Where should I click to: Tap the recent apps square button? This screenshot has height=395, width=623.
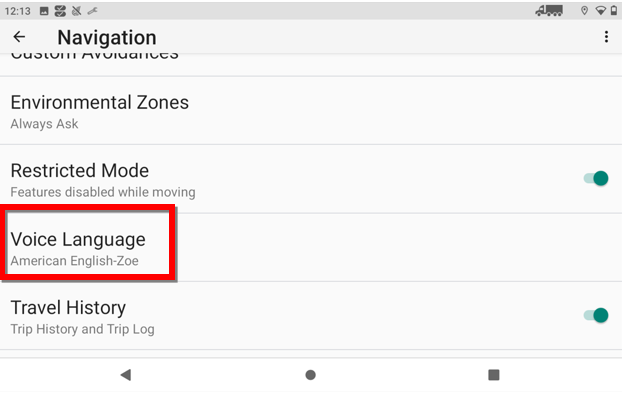pyautogui.click(x=493, y=375)
